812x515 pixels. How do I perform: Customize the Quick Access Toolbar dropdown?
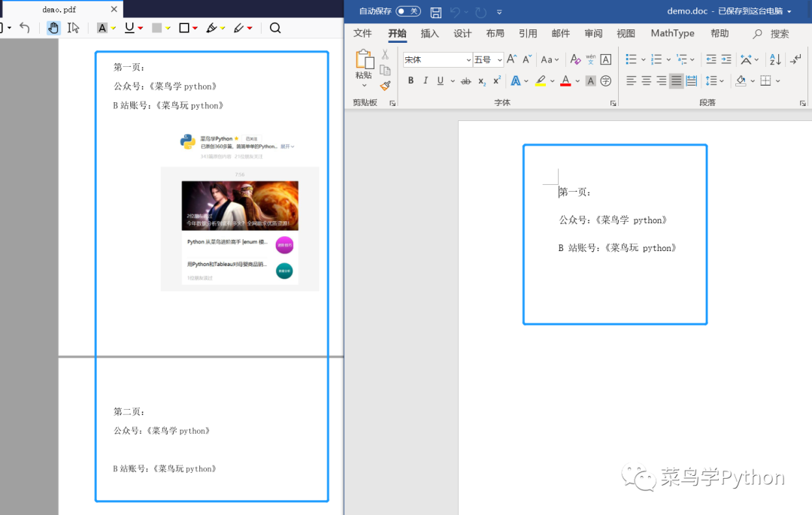coord(499,12)
